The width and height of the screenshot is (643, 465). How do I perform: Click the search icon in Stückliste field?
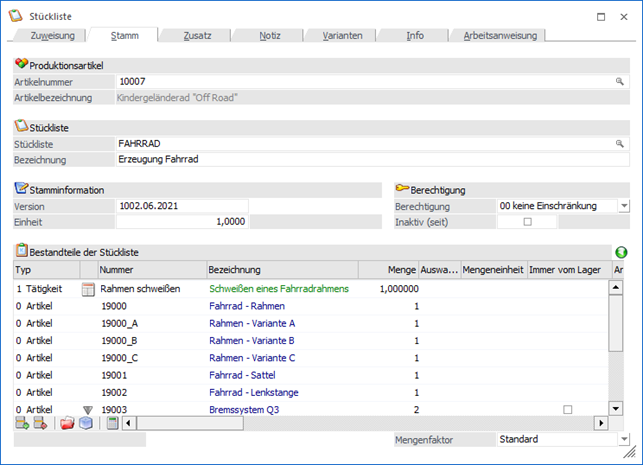[620, 144]
